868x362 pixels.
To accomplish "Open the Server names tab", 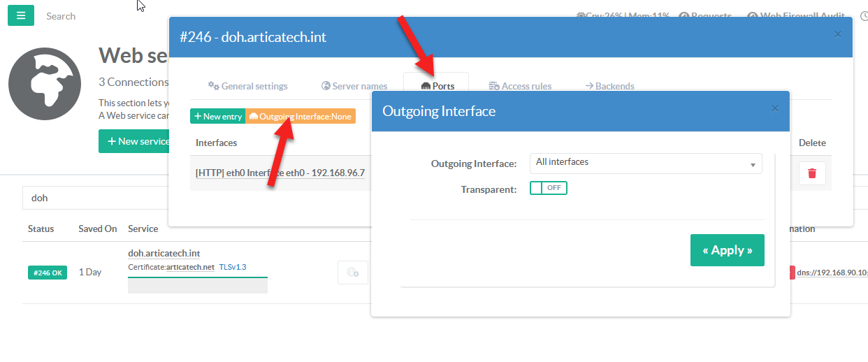I will point(354,86).
